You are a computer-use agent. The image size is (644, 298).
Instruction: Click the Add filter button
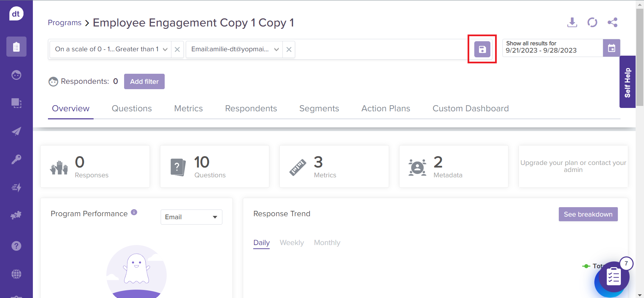[144, 81]
